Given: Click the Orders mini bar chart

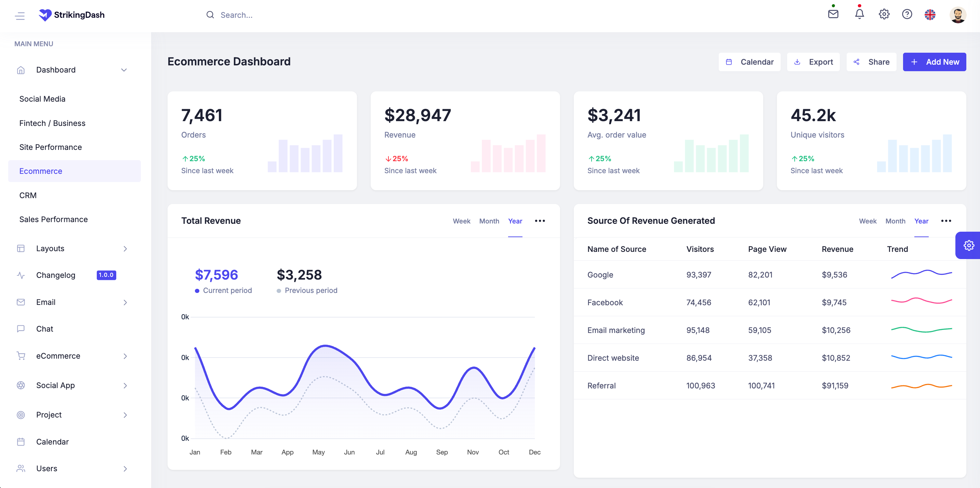Looking at the screenshot, I should [305, 153].
